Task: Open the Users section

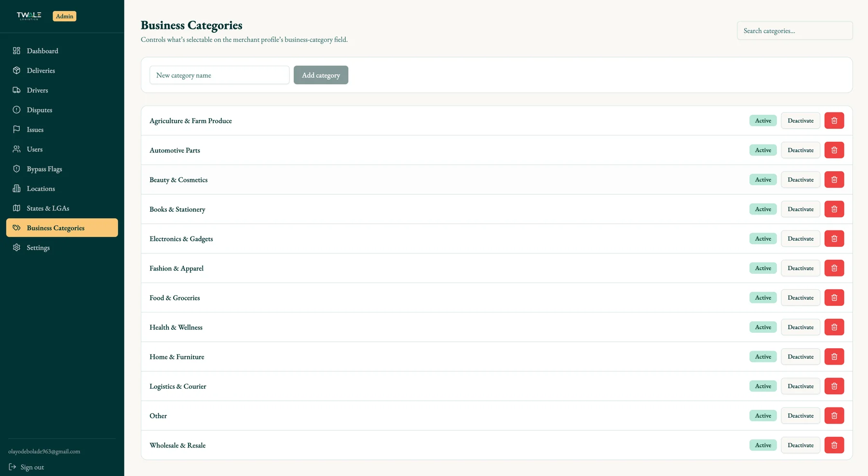Action: [62, 150]
